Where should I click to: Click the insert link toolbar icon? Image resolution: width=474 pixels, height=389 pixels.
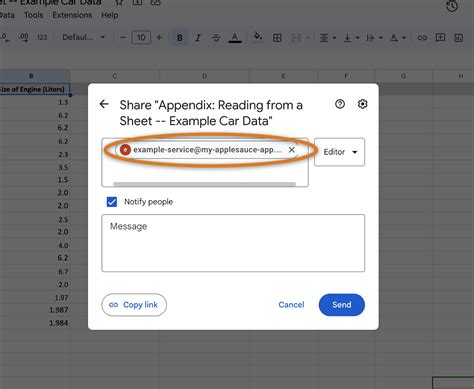[422, 38]
